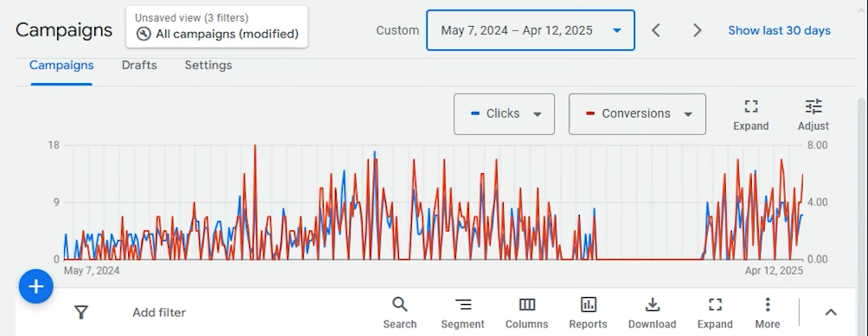The width and height of the screenshot is (868, 336).
Task: Click the funnel filter icon
Action: click(x=81, y=313)
